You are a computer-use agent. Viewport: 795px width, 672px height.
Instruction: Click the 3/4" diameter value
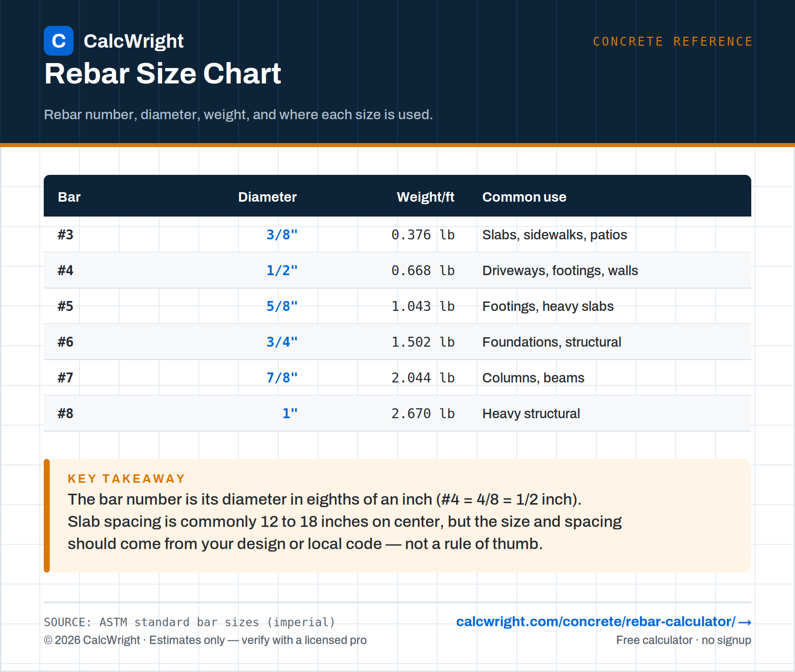pyautogui.click(x=282, y=342)
